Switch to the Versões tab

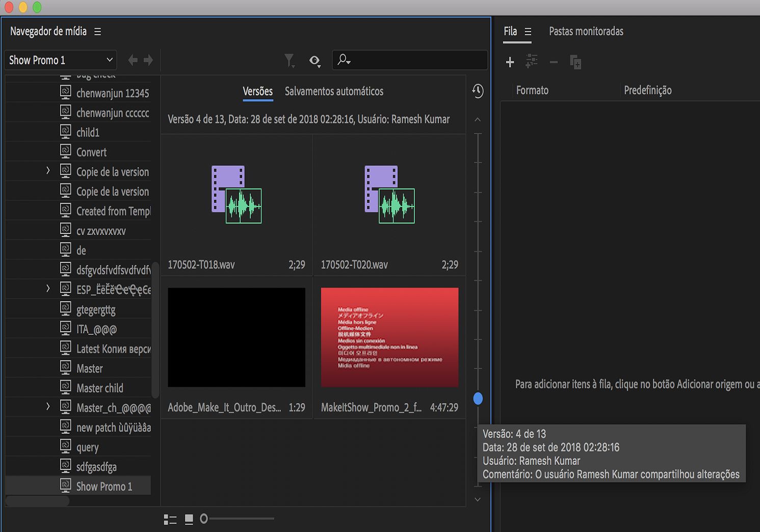(x=258, y=91)
